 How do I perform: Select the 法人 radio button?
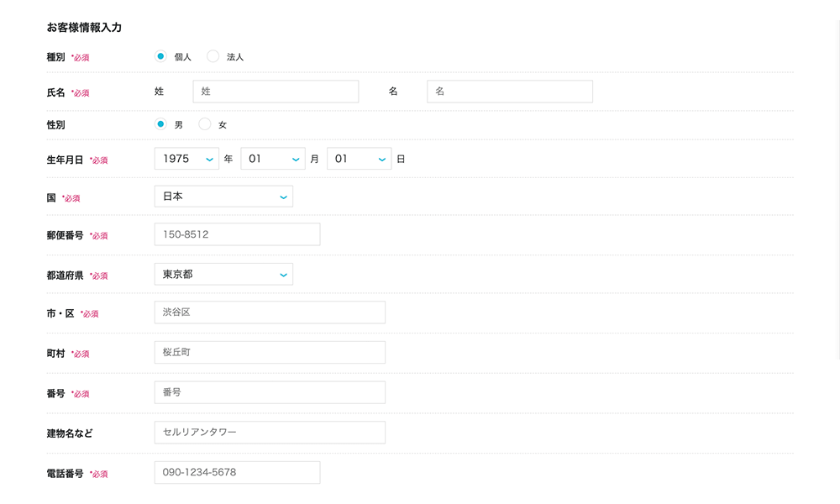click(x=213, y=56)
